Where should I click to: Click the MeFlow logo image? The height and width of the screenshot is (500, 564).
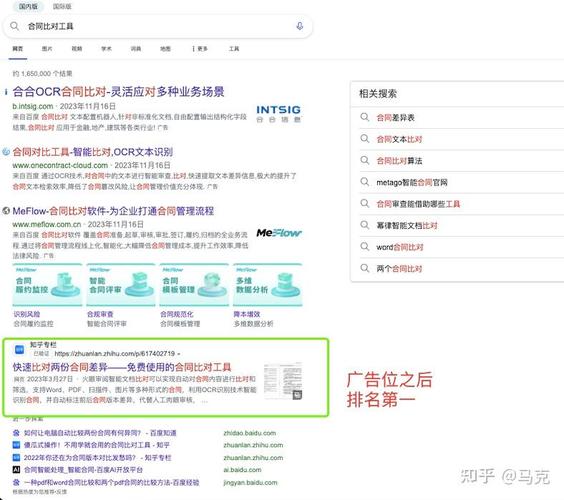click(x=279, y=233)
